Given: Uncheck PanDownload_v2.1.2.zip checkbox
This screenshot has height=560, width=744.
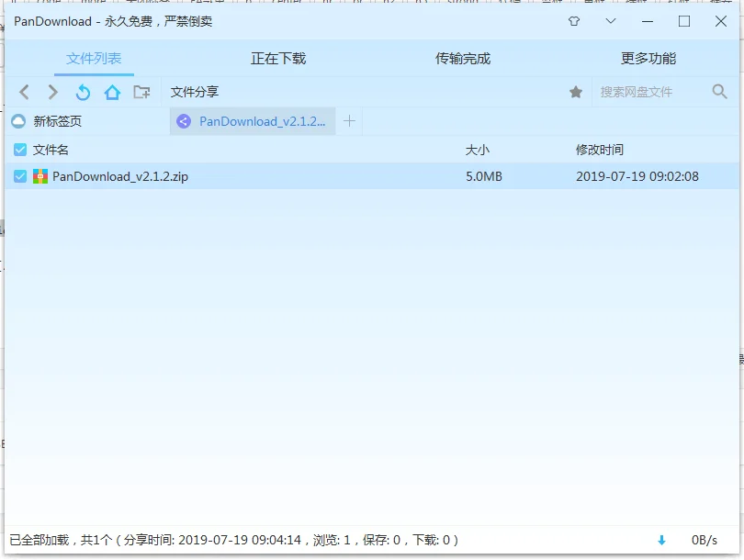Looking at the screenshot, I should (20, 176).
